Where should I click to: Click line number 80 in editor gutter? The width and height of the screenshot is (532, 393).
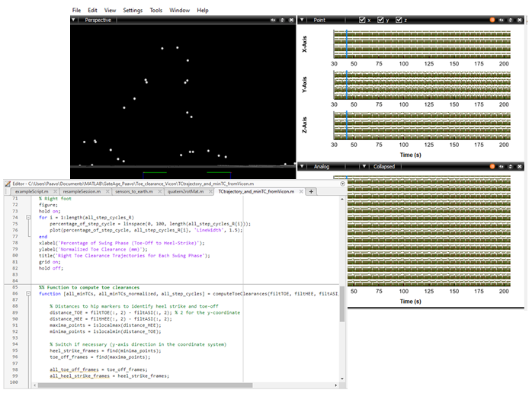[15, 255]
